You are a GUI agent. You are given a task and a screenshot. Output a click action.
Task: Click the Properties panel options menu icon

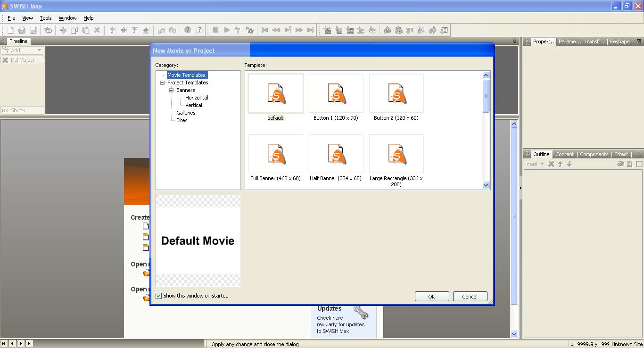639,41
